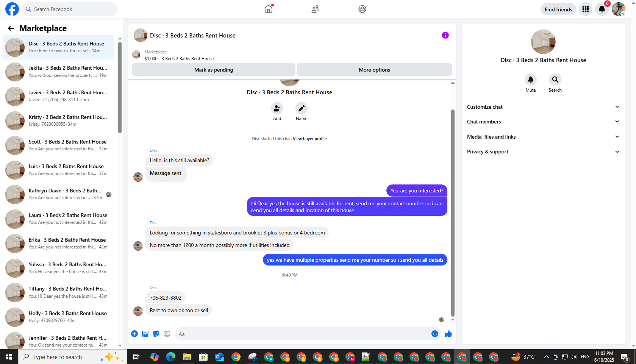Click the conversation list scrollbar

point(120,87)
